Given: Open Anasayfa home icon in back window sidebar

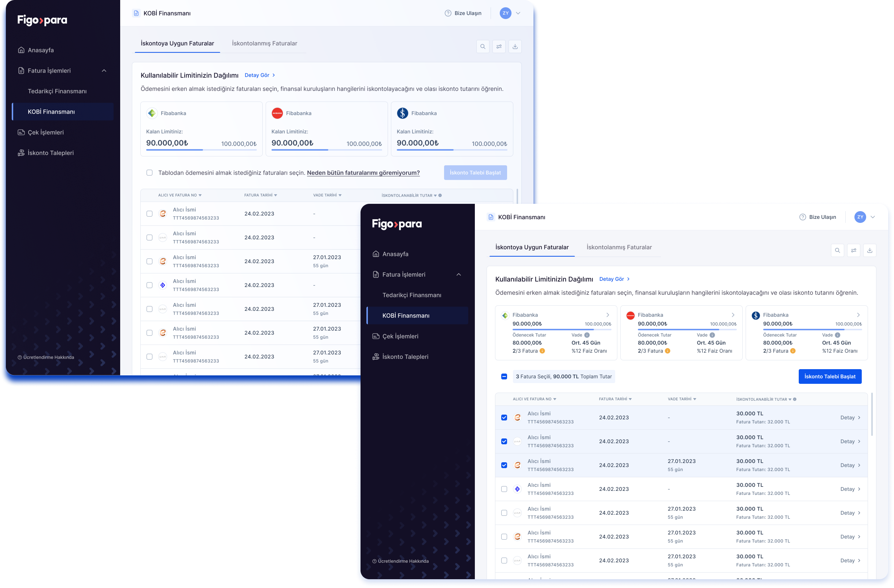Looking at the screenshot, I should point(21,50).
